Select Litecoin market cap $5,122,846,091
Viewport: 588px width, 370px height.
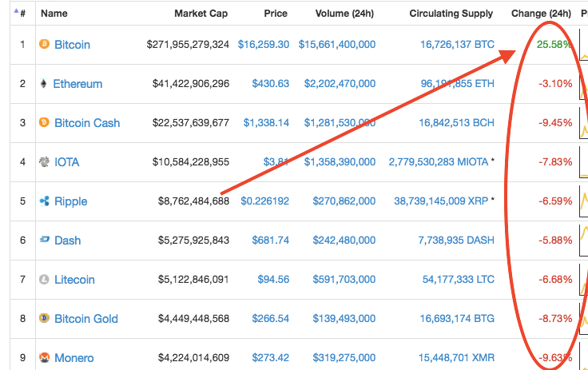[x=193, y=279]
